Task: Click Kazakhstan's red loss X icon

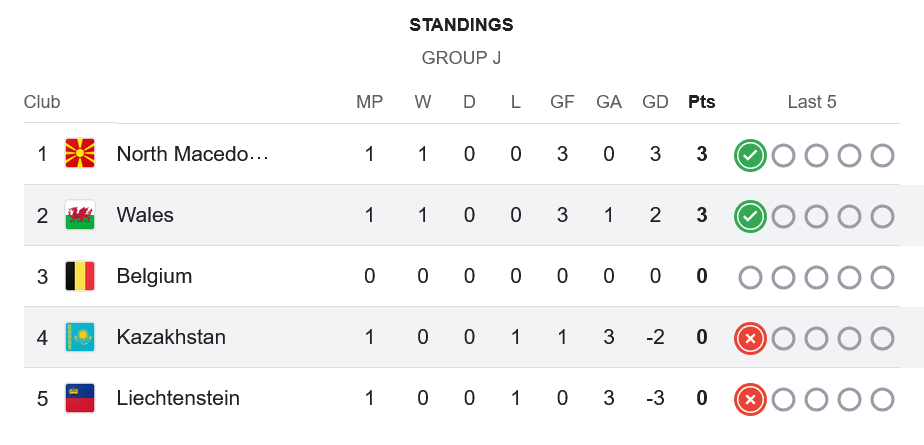Action: coord(750,338)
